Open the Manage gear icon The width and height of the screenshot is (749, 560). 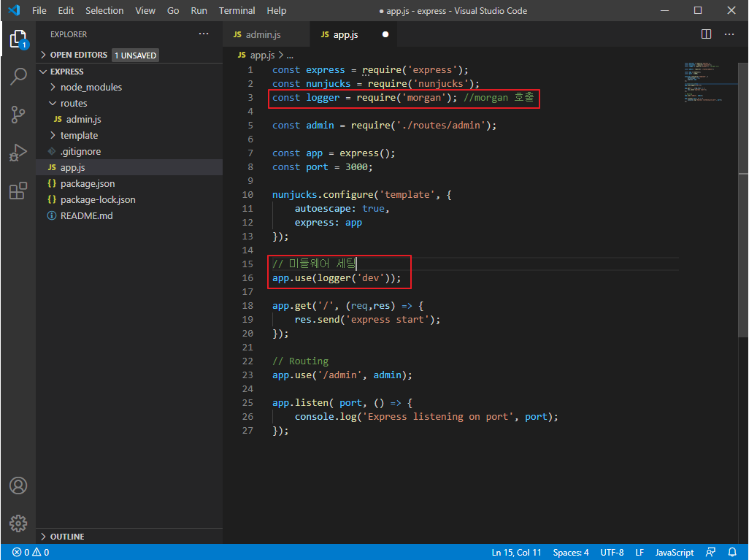click(x=18, y=523)
